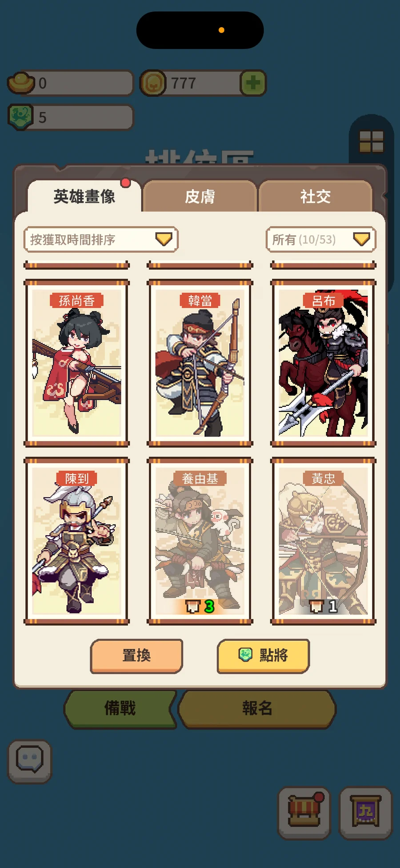
Task: Open the purple banner scroll icon
Action: pos(365,813)
